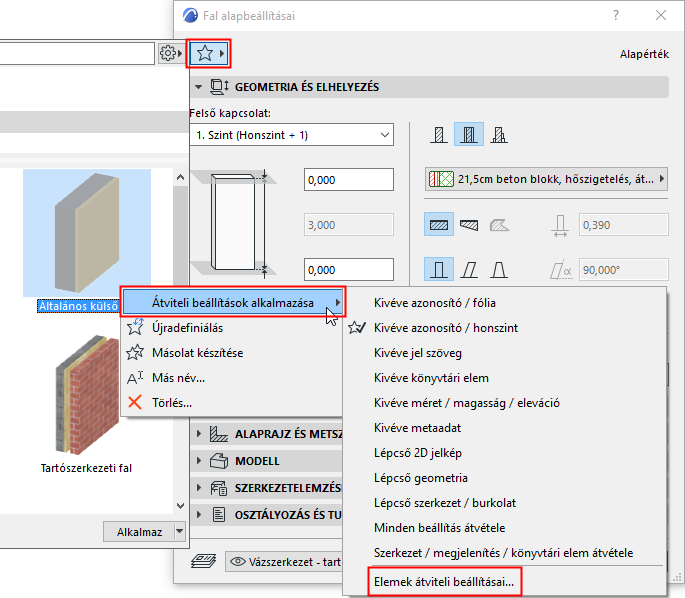The image size is (685, 598).
Task: Select the vertical wall complexity option
Action: (439, 270)
